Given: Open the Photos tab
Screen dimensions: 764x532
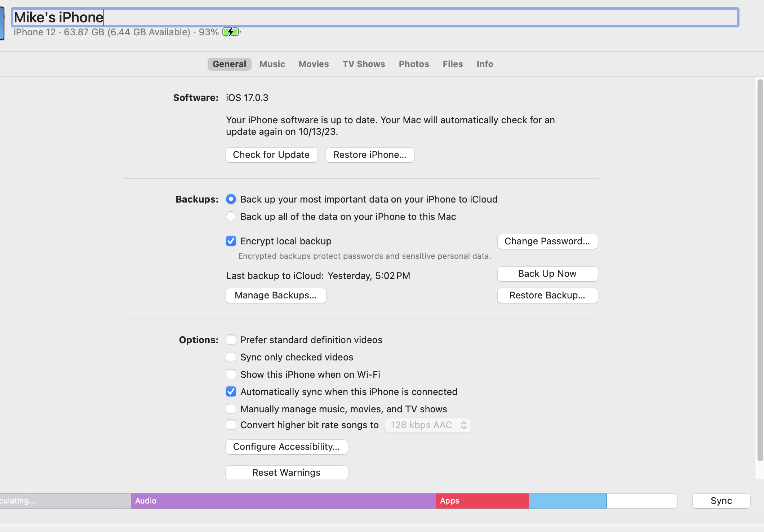Looking at the screenshot, I should [414, 64].
